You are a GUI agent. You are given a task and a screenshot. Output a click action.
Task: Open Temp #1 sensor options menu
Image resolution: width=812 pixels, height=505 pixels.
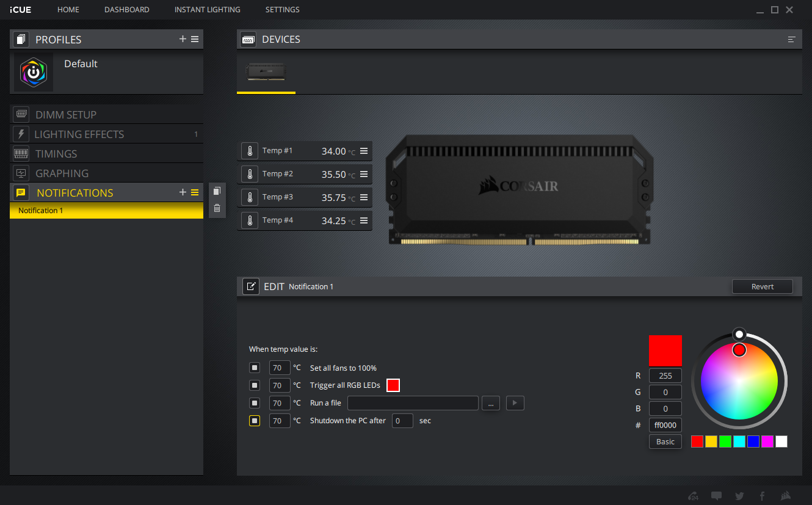(364, 151)
